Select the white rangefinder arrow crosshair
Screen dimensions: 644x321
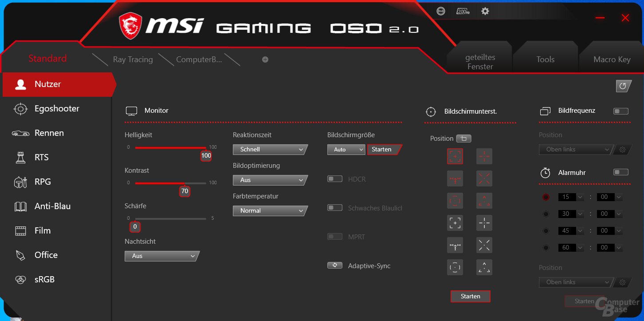455,245
